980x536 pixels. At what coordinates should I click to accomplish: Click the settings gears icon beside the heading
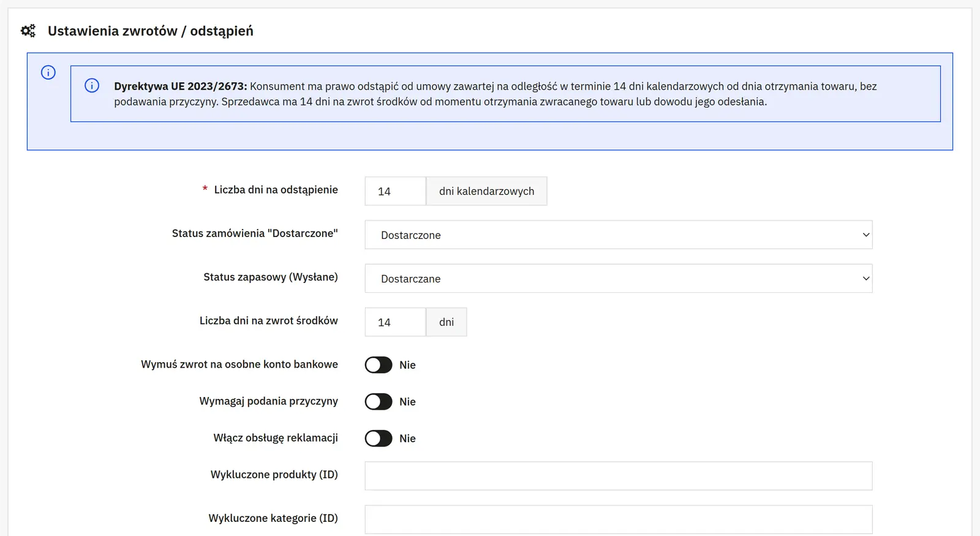point(28,31)
